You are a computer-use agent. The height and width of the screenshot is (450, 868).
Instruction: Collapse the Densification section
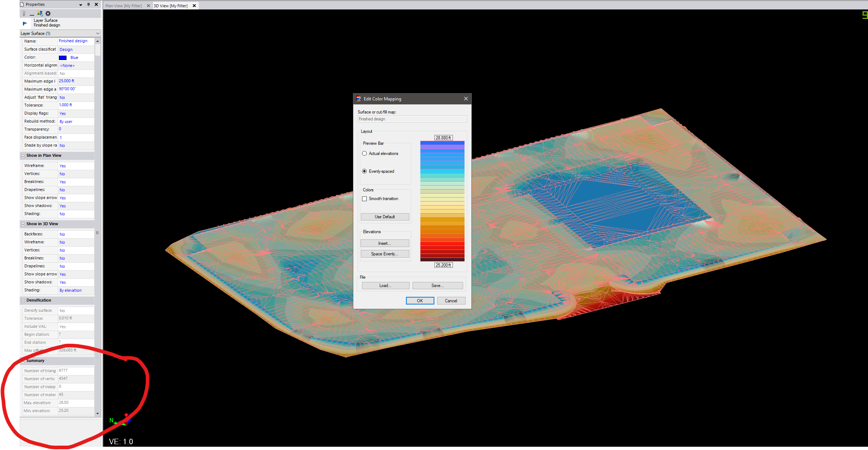click(23, 300)
